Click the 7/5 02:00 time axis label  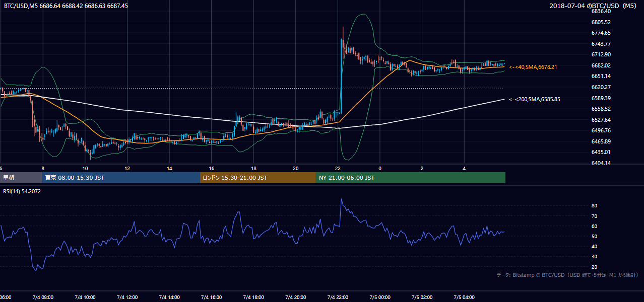[422, 297]
